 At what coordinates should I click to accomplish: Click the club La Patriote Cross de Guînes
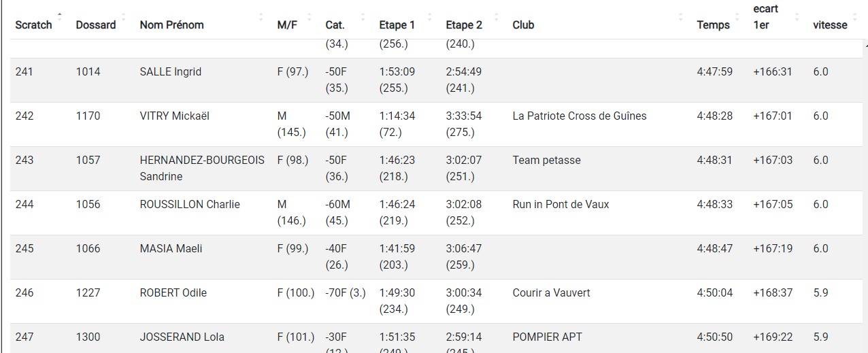pyautogui.click(x=580, y=116)
